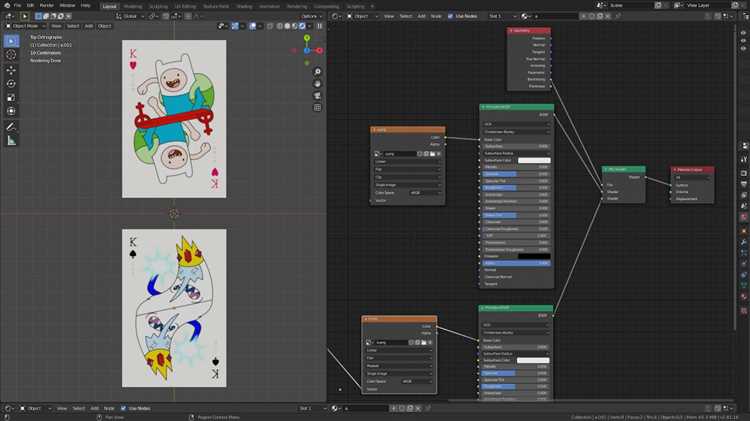Click the Blender logo menu icon
The width and height of the screenshot is (750, 421).
point(7,5)
